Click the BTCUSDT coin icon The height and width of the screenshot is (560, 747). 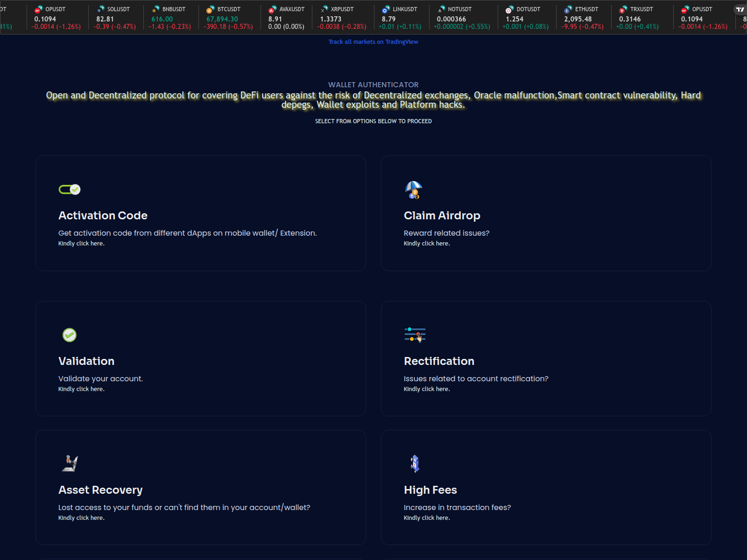[210, 10]
